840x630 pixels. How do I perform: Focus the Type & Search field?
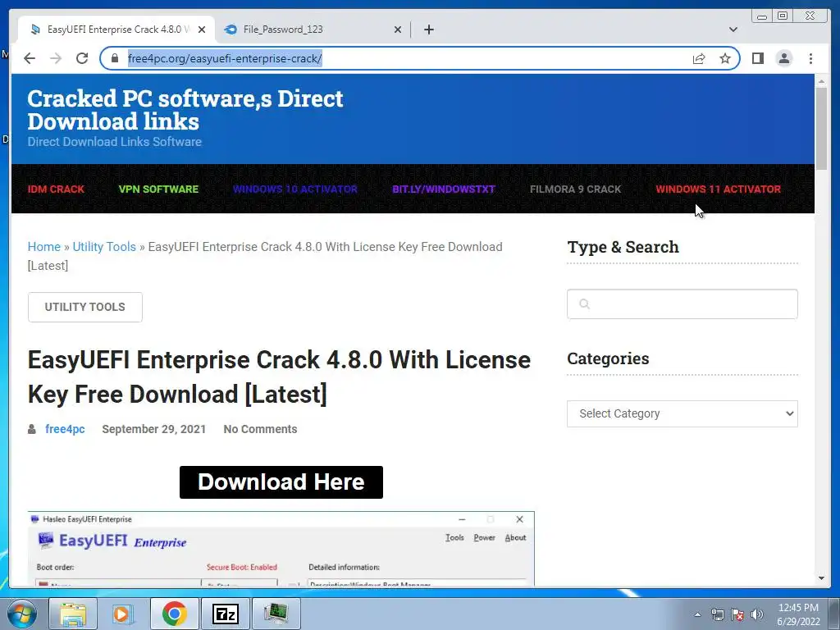click(682, 304)
